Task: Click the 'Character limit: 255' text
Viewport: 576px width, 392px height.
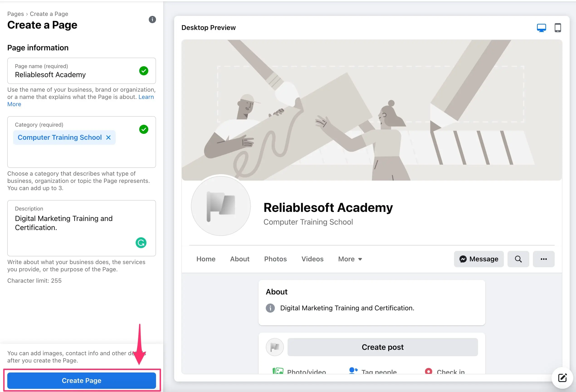Action: tap(34, 280)
